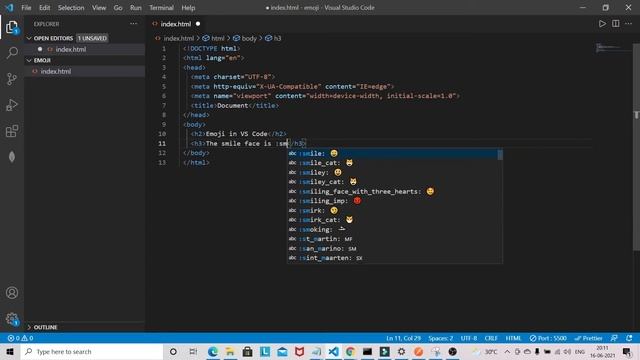This screenshot has height=360, width=640.
Task: Collapse the Open Editors section
Action: 84,38
